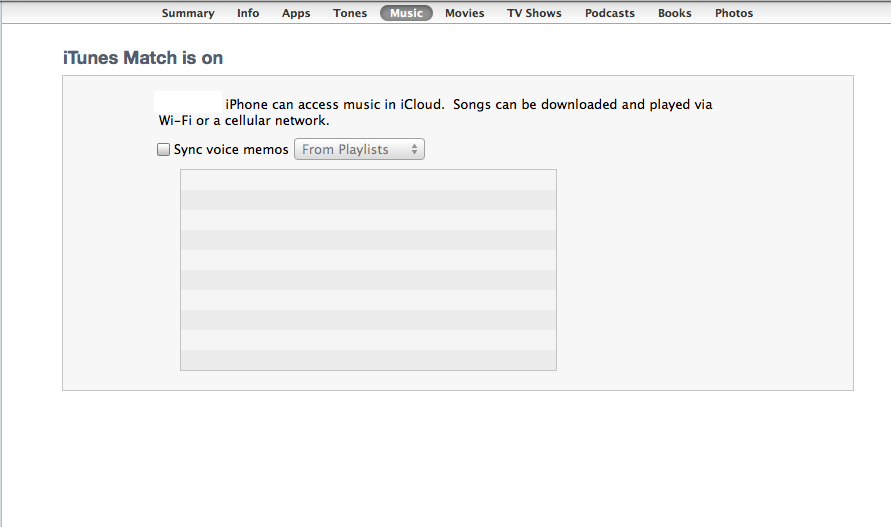Open the Info tab

point(248,13)
